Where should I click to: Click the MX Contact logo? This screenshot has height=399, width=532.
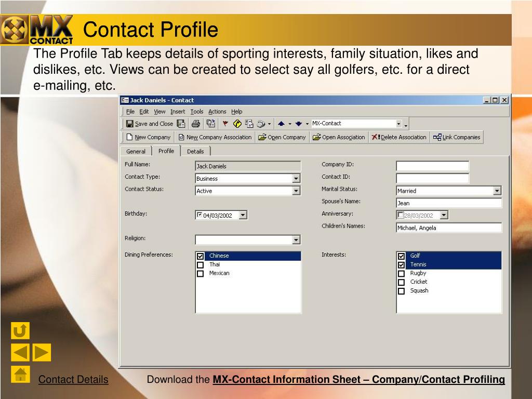pos(37,30)
